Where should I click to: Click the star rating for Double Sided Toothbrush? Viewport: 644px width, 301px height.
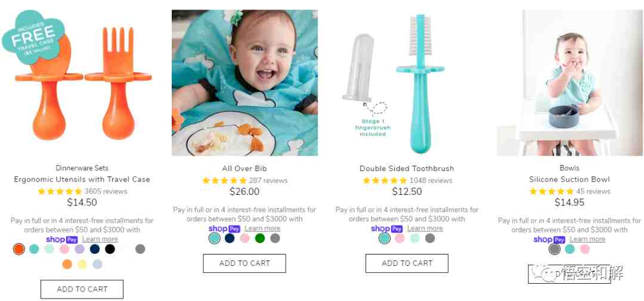coord(385,181)
